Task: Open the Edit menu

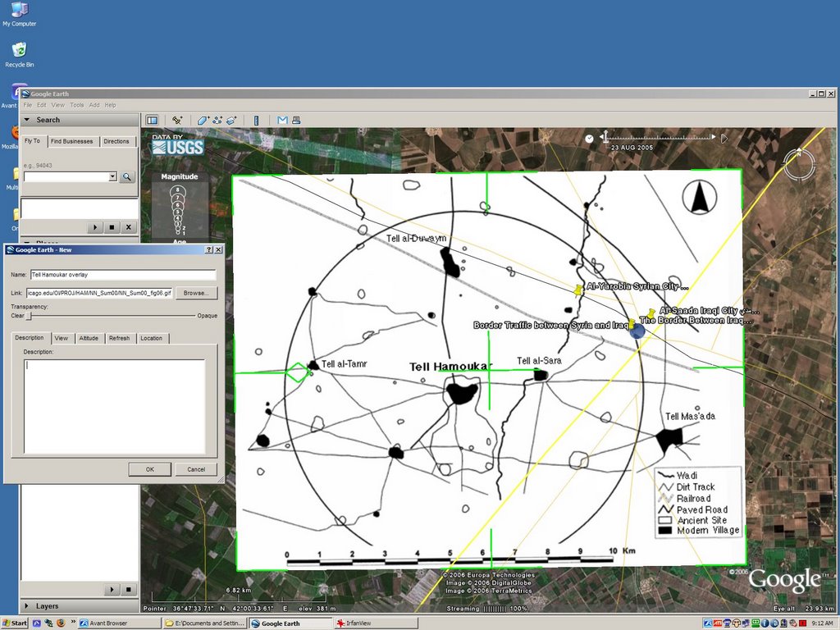Action: [41, 105]
